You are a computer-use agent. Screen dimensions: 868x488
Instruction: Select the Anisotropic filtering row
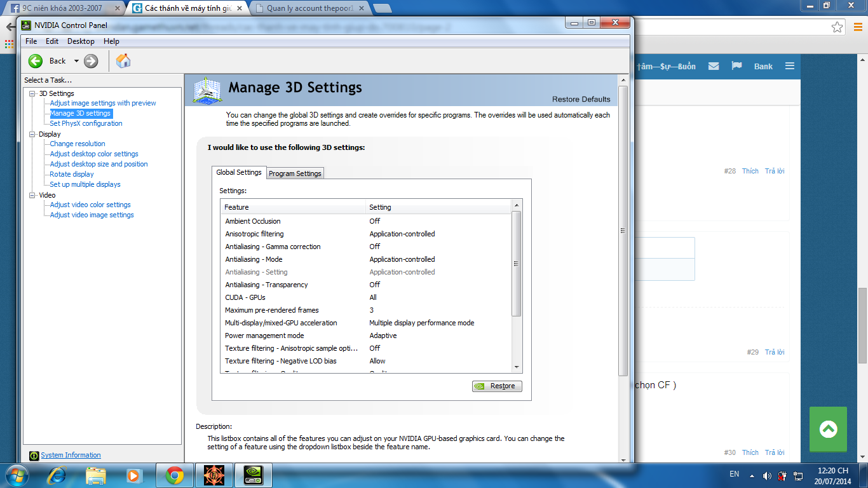(x=366, y=234)
